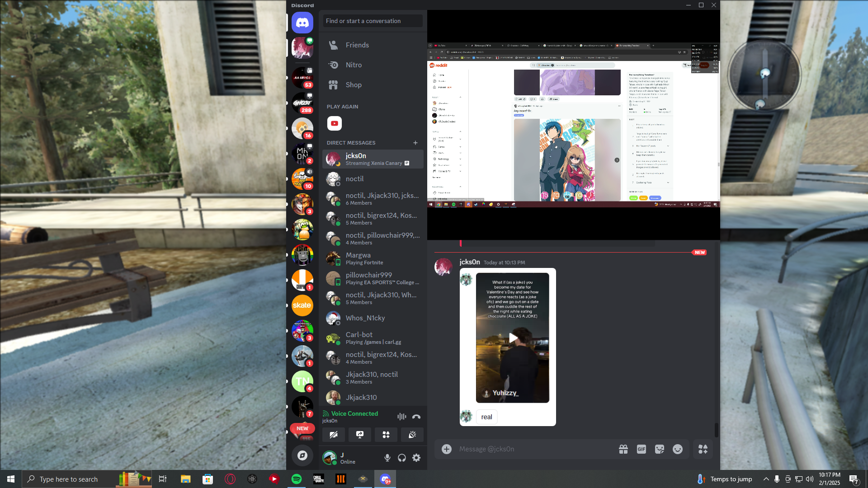
Task: Toggle microphone mute
Action: pos(387,458)
